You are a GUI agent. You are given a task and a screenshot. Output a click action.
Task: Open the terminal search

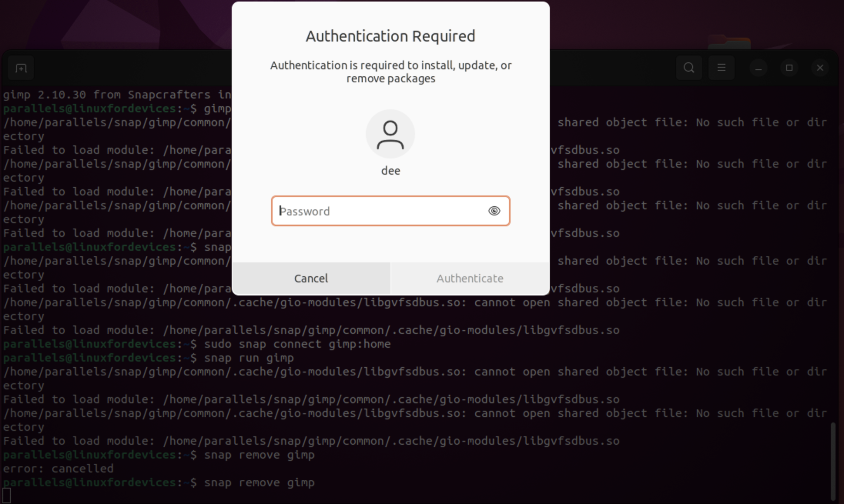pyautogui.click(x=689, y=68)
